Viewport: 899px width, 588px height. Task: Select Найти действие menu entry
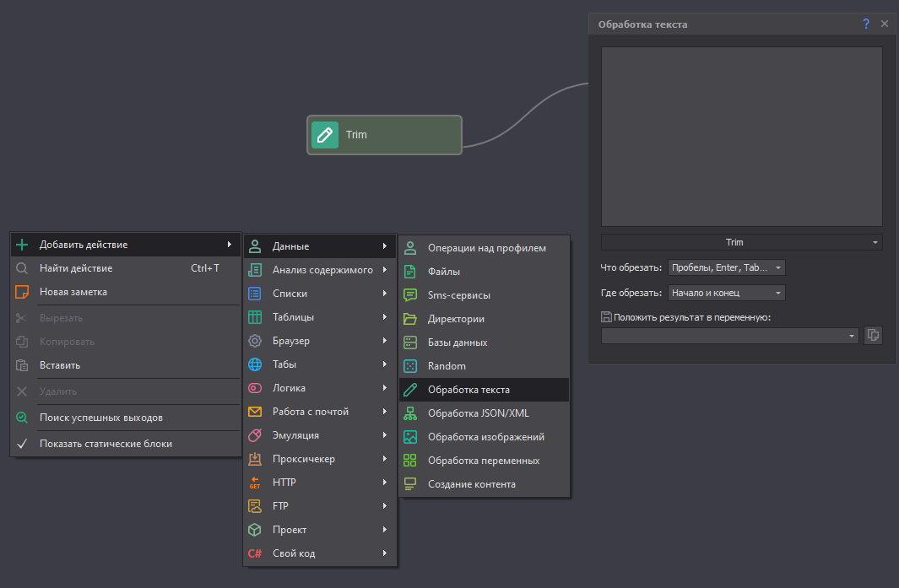126,268
